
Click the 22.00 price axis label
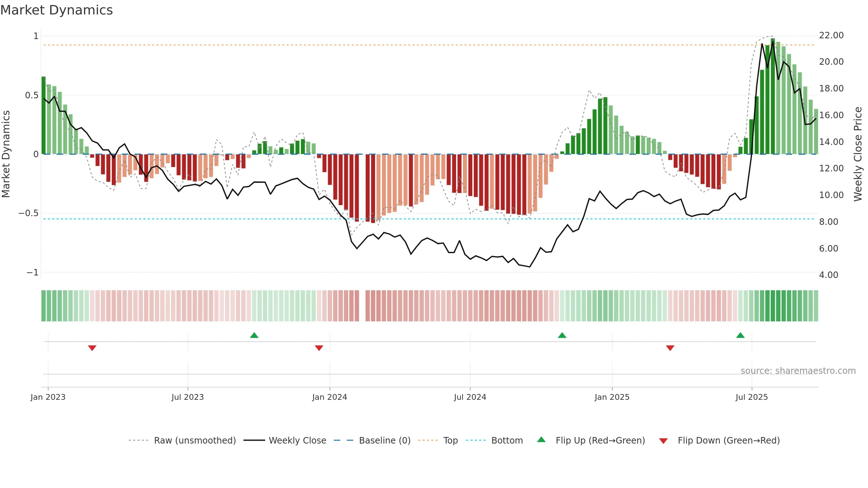831,35
